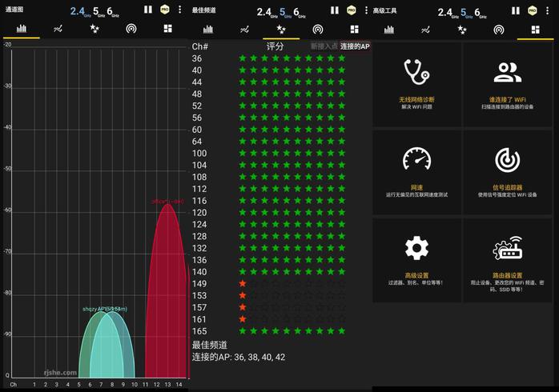Toggle the 新接入点 filter button
Image resolution: width=559 pixels, height=392 pixels.
click(x=324, y=46)
